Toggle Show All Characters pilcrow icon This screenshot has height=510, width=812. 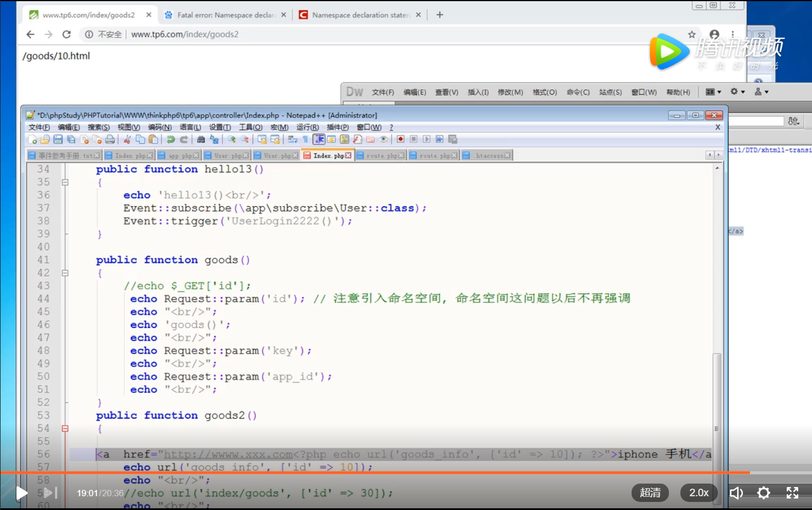click(x=305, y=139)
